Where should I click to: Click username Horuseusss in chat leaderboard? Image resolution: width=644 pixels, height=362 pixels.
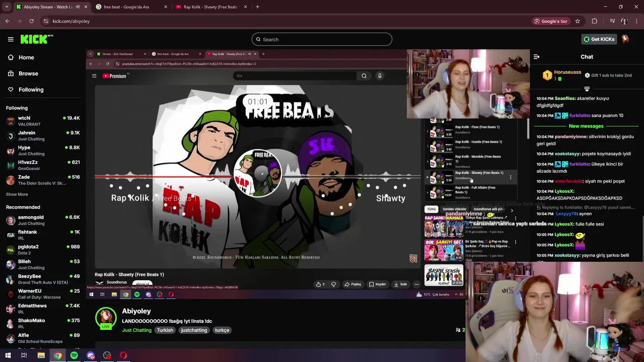568,72
